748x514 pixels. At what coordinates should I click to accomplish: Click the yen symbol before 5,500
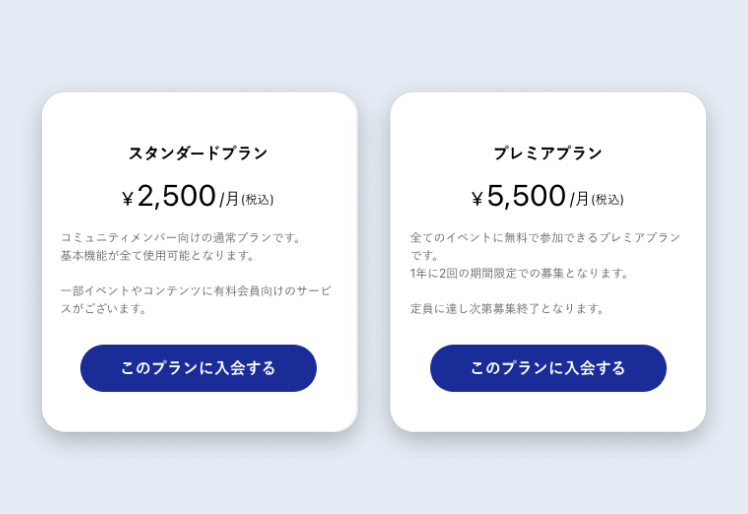[478, 199]
